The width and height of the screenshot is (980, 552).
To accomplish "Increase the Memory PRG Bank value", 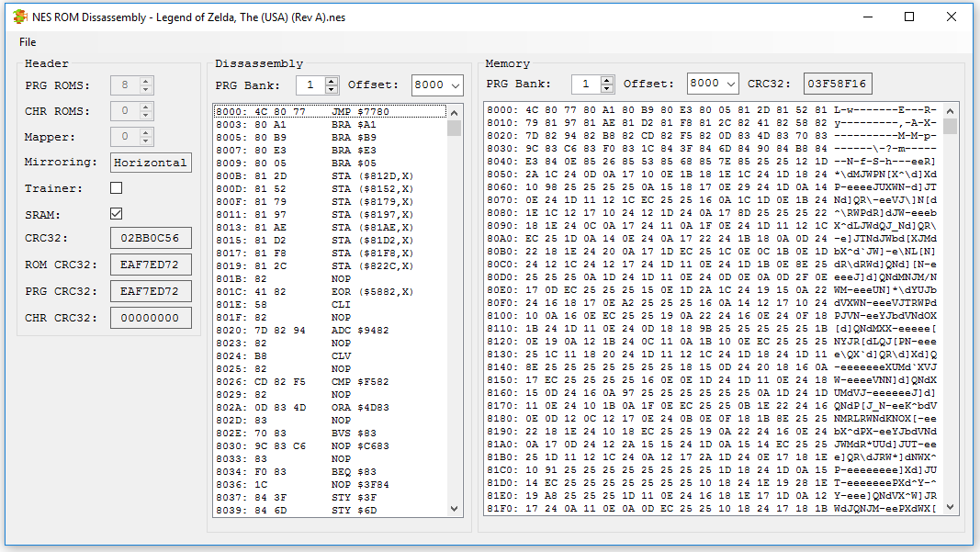I will tap(606, 79).
